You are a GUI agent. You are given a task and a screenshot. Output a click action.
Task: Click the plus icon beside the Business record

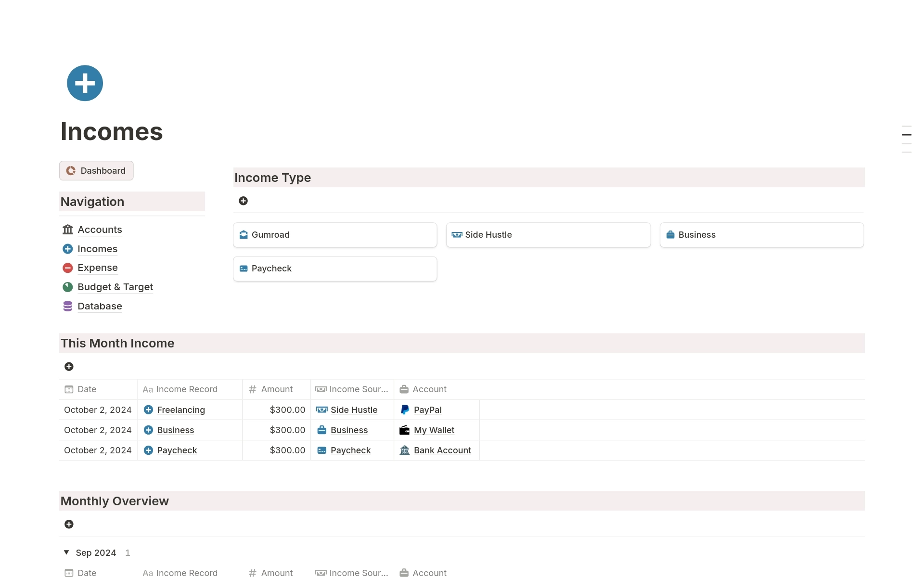[149, 430]
